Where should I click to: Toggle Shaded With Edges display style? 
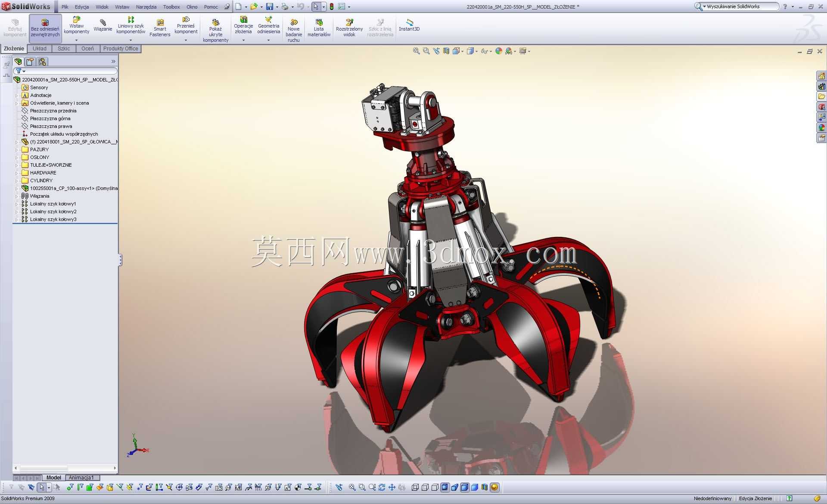pos(465,487)
